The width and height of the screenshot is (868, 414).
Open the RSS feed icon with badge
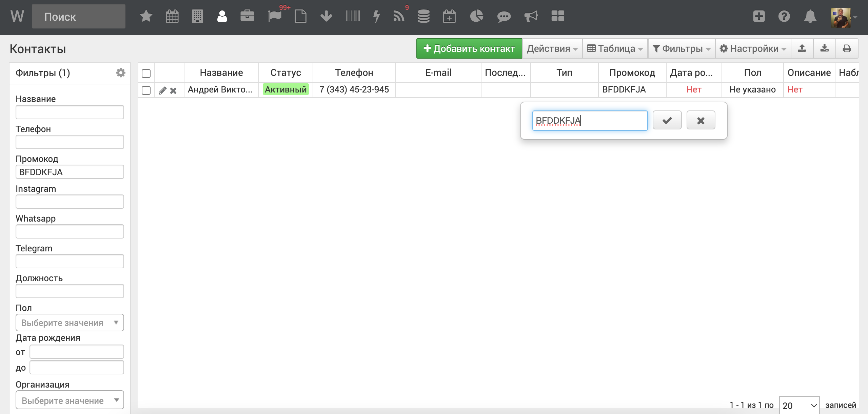(x=398, y=16)
